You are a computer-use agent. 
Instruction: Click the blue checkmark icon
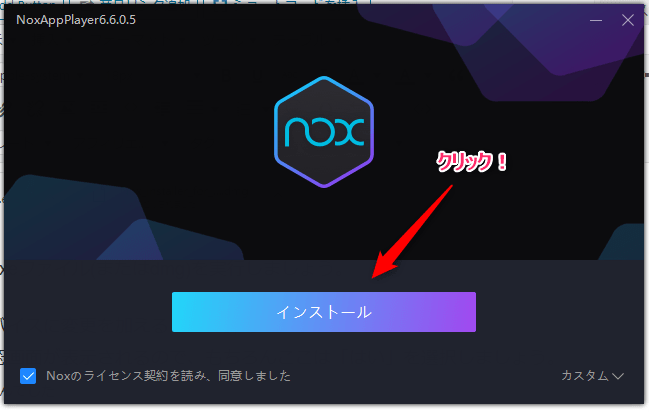pyautogui.click(x=28, y=376)
